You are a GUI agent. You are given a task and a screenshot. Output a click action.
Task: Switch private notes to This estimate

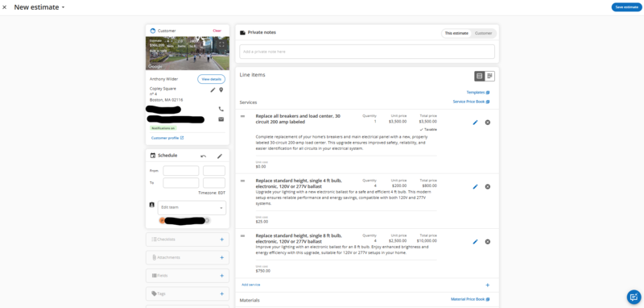(456, 33)
